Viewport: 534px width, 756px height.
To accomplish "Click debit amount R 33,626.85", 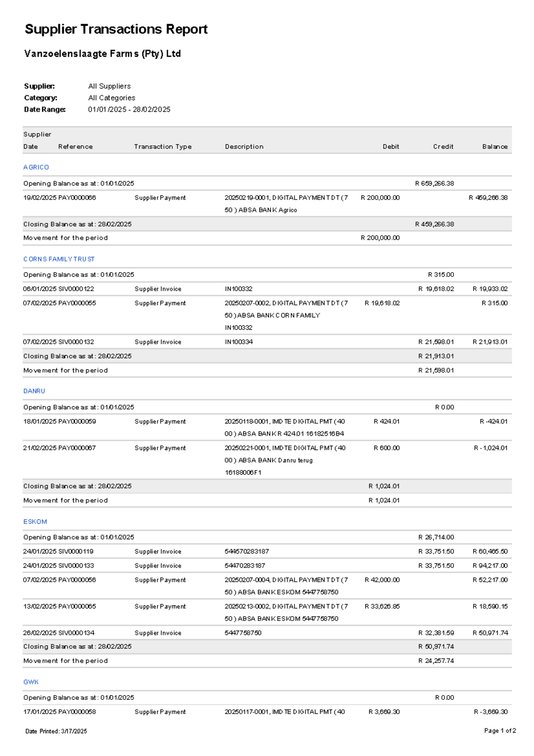I will 382,606.
